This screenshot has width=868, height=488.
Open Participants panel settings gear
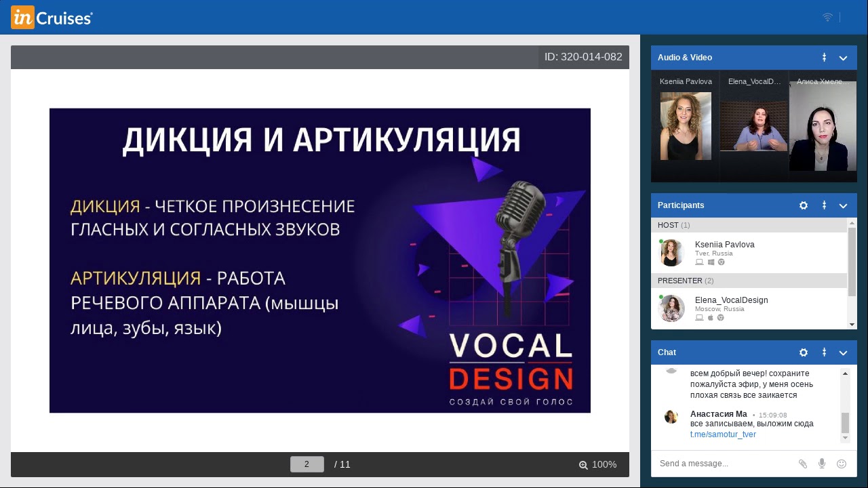tap(804, 205)
